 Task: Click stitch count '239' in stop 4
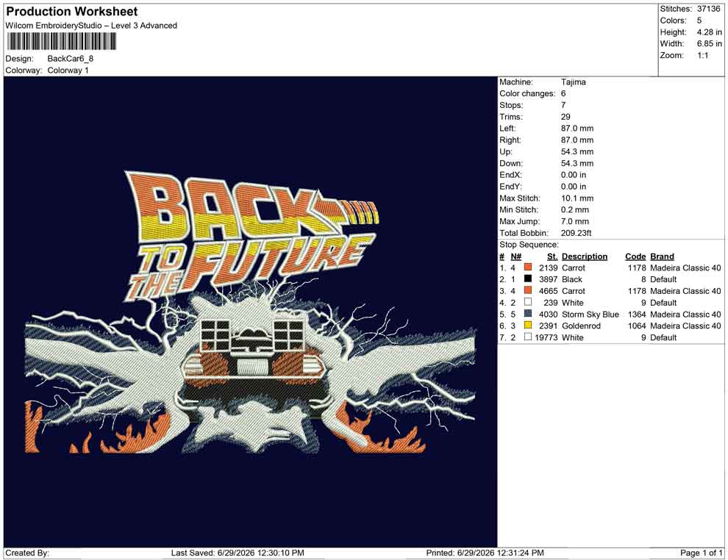pyautogui.click(x=551, y=303)
